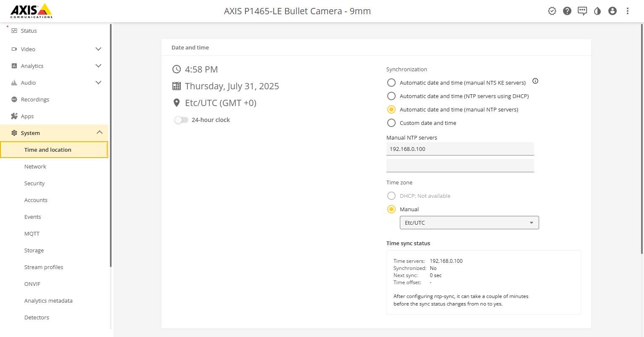644x337 pixels.
Task: Open the Recordings page
Action: (35, 99)
